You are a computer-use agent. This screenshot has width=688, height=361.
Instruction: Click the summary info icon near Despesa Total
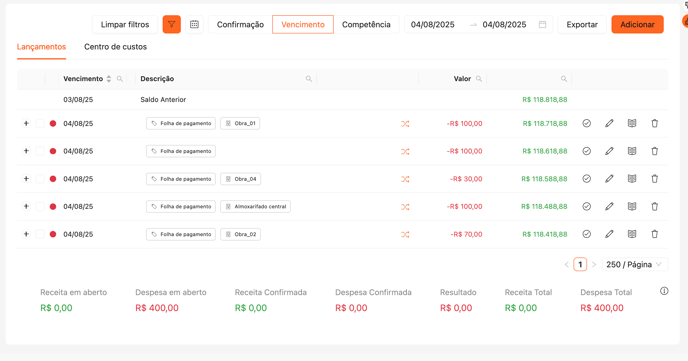(x=664, y=291)
